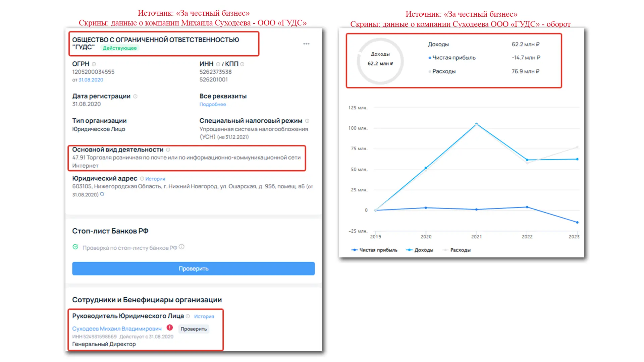This screenshot has width=644, height=362.
Task: Toggle Расходы series in chart legend
Action: 457,250
